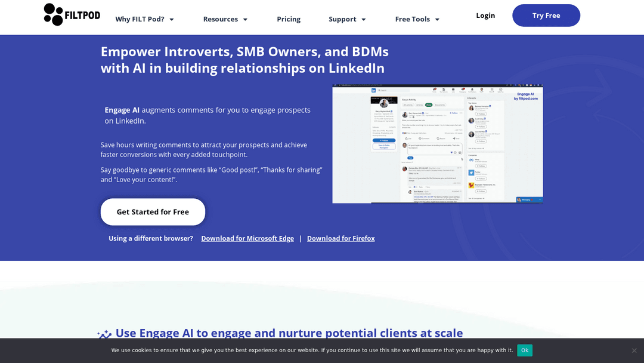Image resolution: width=644 pixels, height=363 pixels.
Task: Open Download for Microsoft Edge link
Action: coord(247,238)
